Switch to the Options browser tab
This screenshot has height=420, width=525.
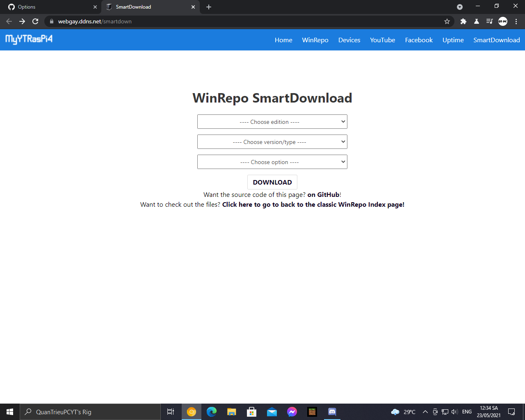[x=49, y=7]
